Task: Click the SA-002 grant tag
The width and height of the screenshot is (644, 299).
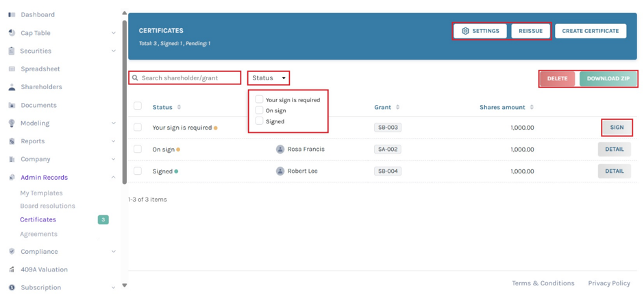Action: 388,149
